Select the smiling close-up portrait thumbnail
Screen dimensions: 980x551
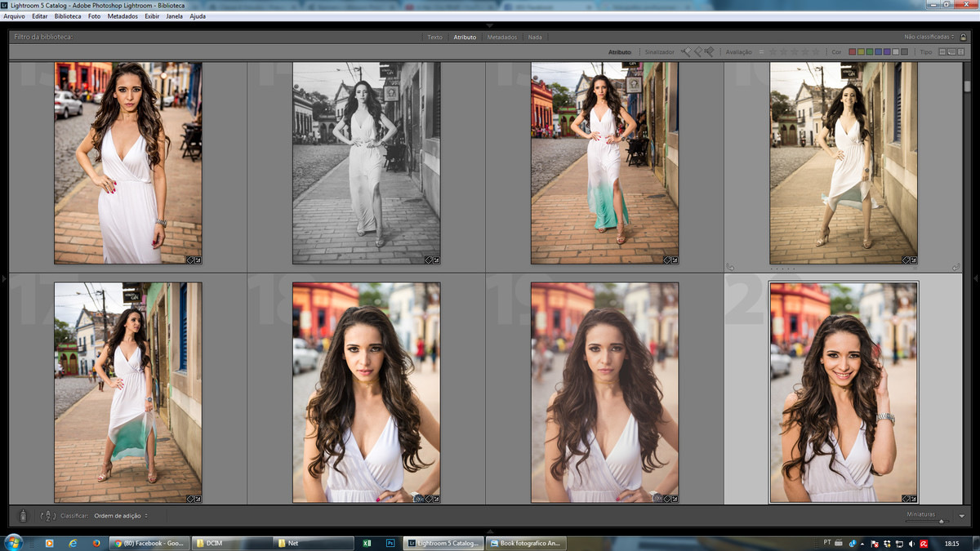click(x=844, y=389)
